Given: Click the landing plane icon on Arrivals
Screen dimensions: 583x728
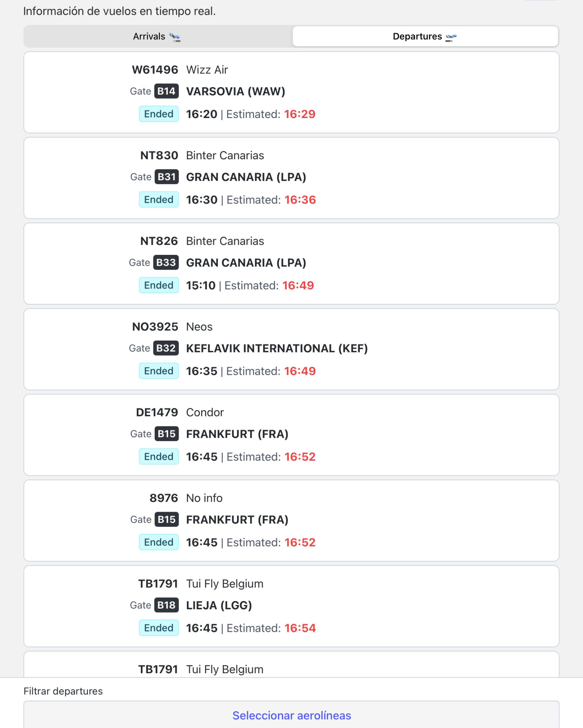Looking at the screenshot, I should 175,37.
